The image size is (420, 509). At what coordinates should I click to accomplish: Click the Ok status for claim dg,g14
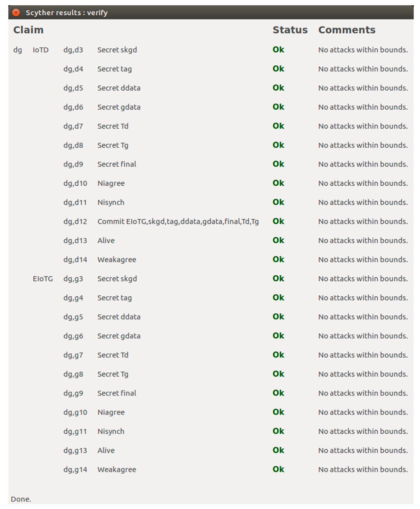(x=278, y=469)
